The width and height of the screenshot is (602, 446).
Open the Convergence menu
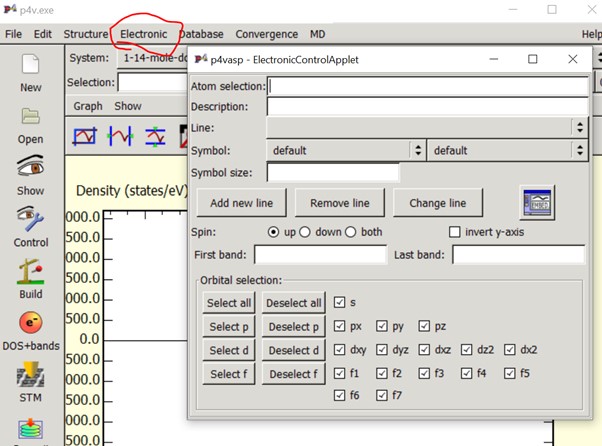pos(267,34)
